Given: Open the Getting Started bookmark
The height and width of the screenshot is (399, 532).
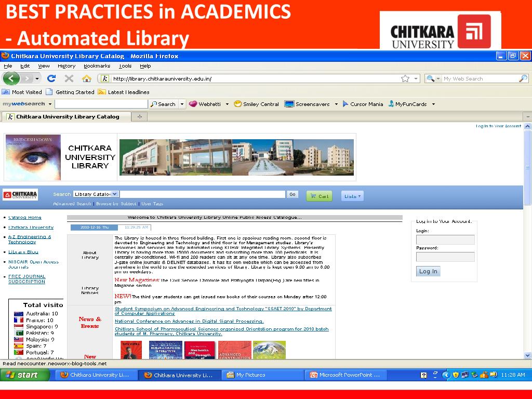Looking at the screenshot, I should click(70, 92).
